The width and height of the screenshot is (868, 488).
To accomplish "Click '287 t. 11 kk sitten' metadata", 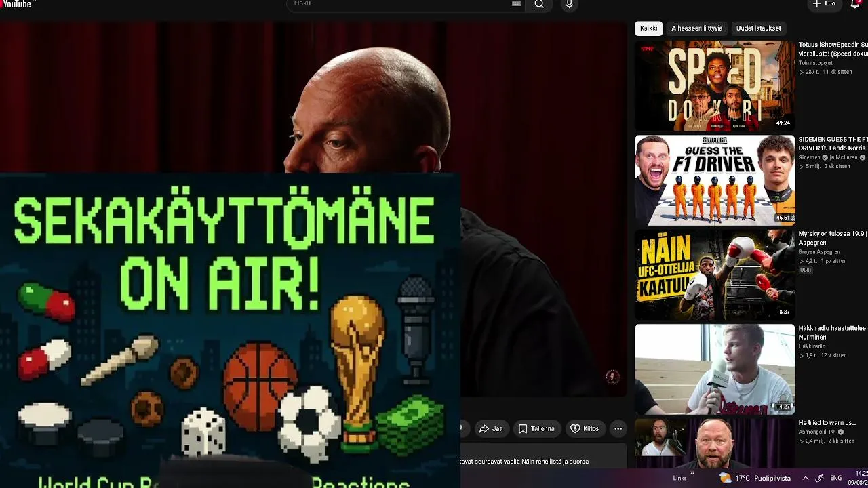I will pos(825,72).
